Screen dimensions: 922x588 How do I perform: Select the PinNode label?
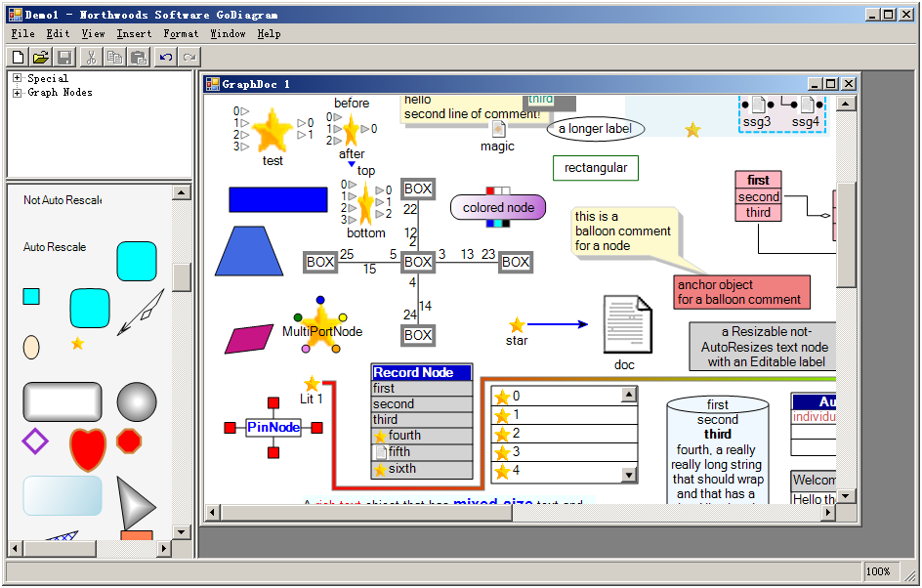tap(273, 427)
